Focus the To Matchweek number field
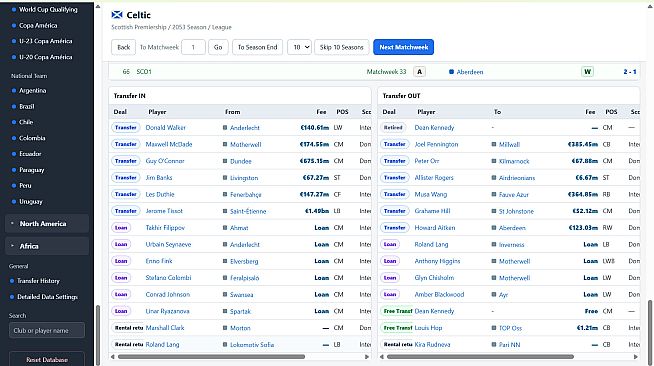The height and width of the screenshot is (366, 654). [193, 47]
